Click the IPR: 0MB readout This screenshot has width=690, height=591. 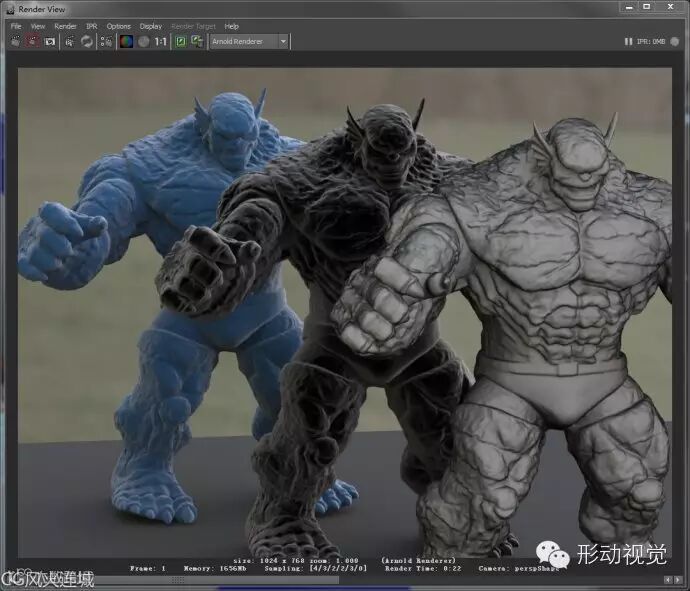point(651,41)
